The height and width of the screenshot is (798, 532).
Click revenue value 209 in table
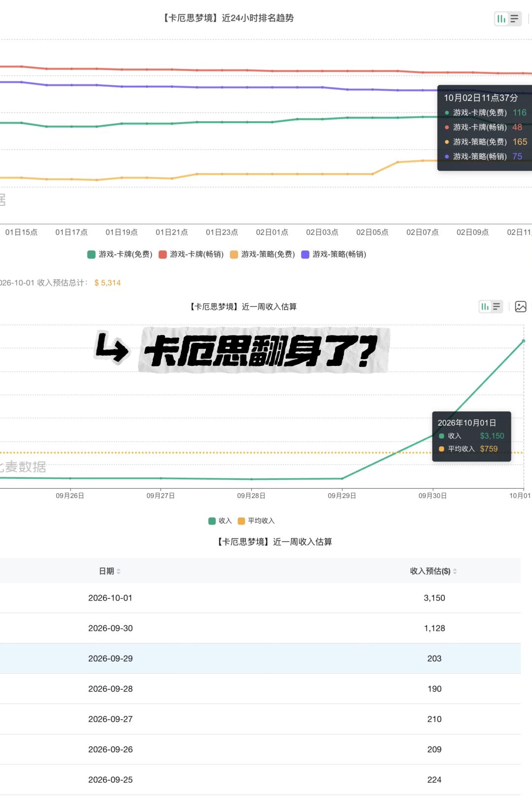click(x=434, y=749)
